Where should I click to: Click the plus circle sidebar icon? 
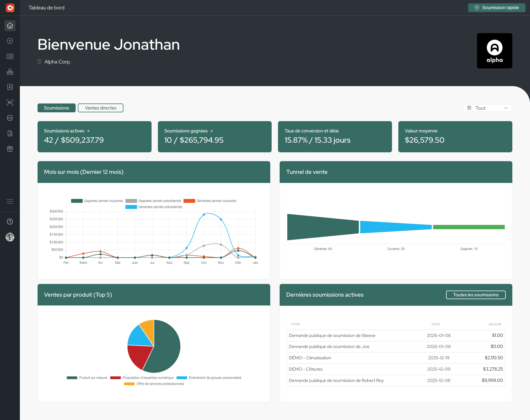[x=10, y=41]
